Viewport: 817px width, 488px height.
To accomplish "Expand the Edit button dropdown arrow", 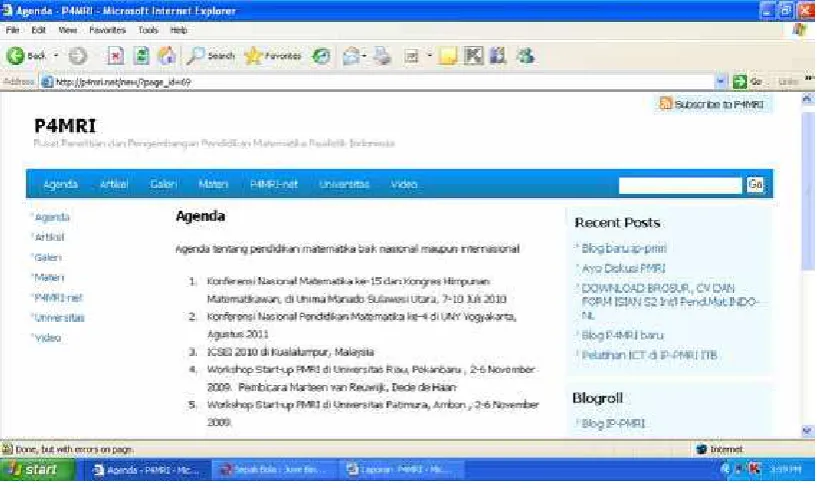I will [429, 56].
